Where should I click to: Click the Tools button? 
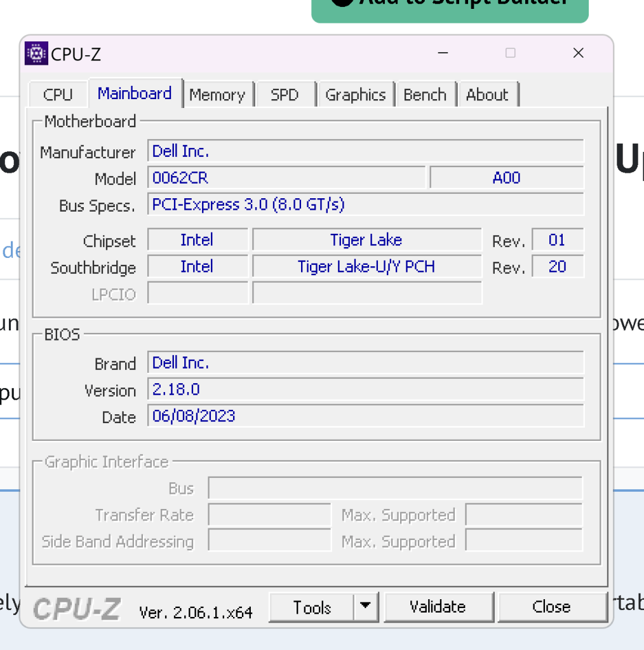[x=312, y=607]
